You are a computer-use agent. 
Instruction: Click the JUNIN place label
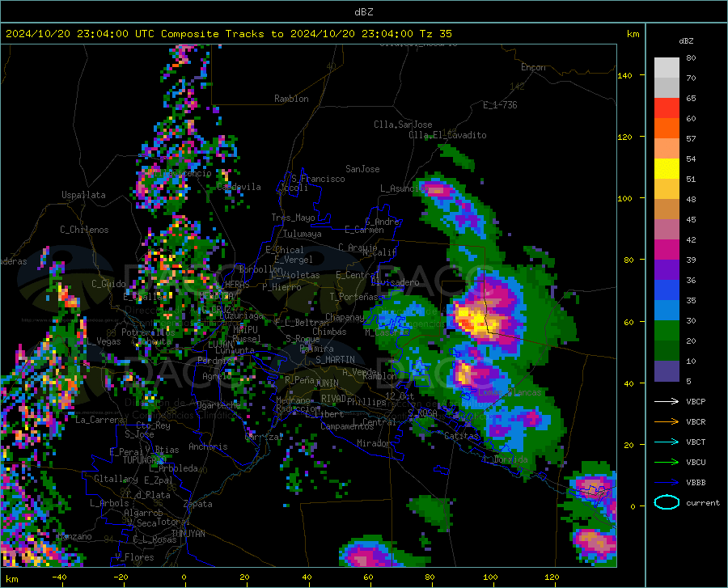(x=327, y=383)
